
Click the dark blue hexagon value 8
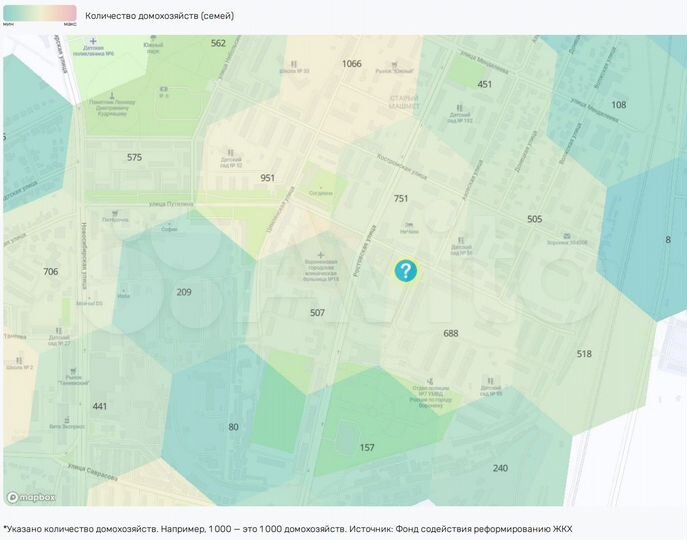point(668,240)
